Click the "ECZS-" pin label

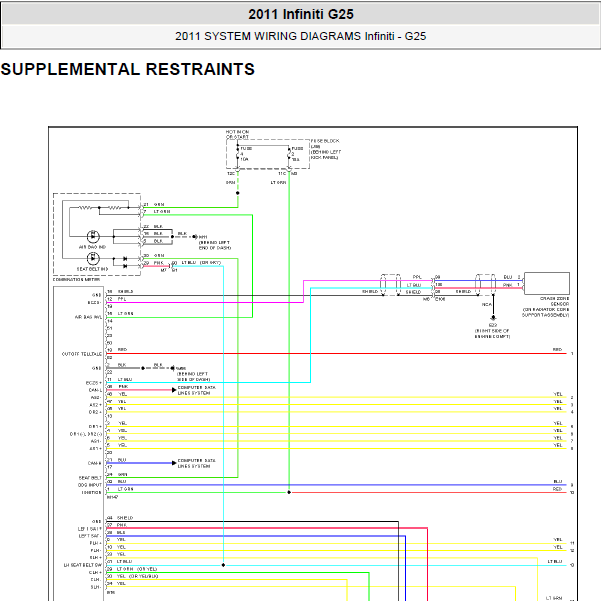click(x=94, y=302)
